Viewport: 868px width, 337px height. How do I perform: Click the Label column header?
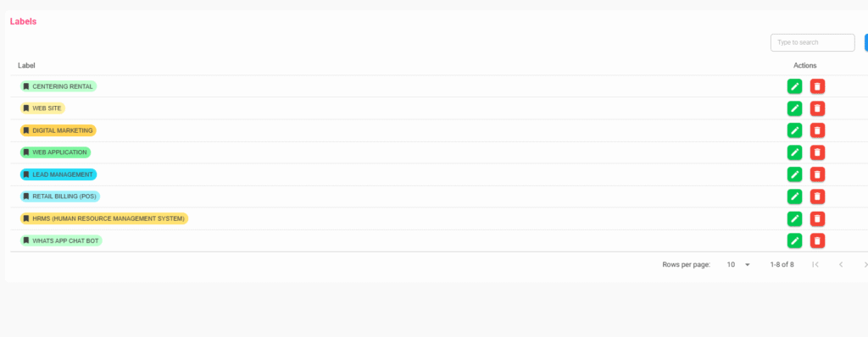(26, 65)
